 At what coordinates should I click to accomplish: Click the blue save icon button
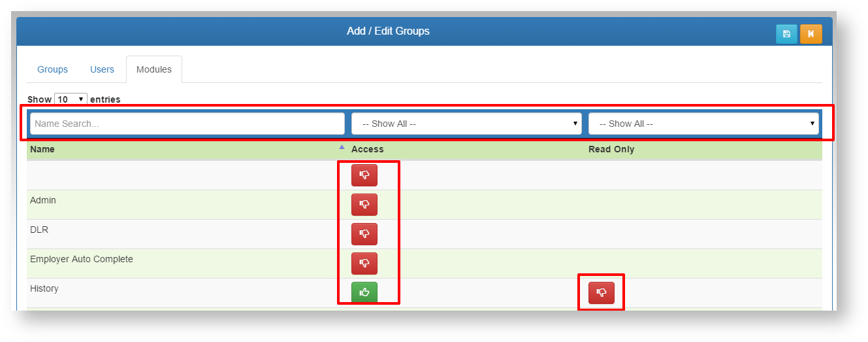pyautogui.click(x=786, y=34)
